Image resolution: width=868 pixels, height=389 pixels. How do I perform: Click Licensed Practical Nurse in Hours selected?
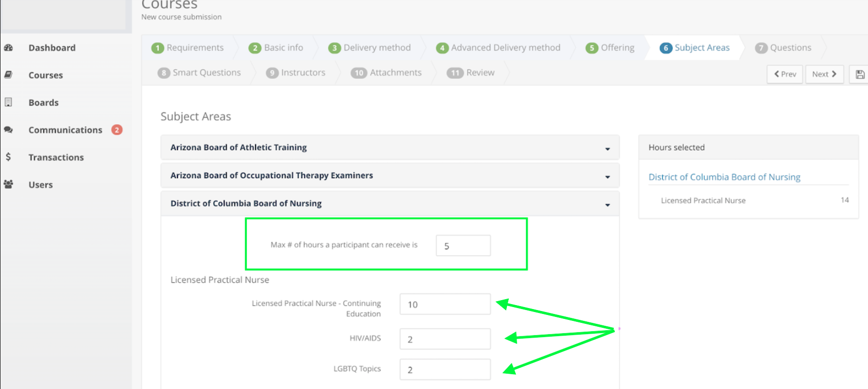pyautogui.click(x=703, y=200)
